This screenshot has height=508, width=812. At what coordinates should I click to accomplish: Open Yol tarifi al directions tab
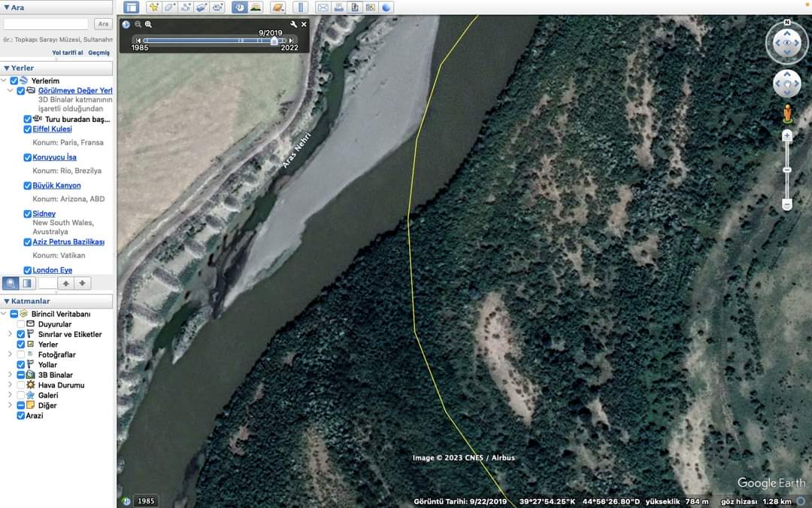[67, 53]
